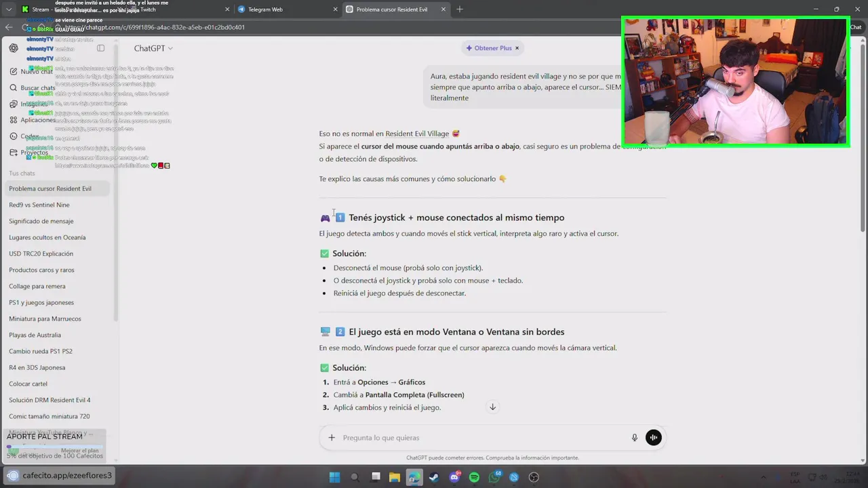Expand the system tray hidden icons chevron
868x488 pixels.
coord(764,477)
